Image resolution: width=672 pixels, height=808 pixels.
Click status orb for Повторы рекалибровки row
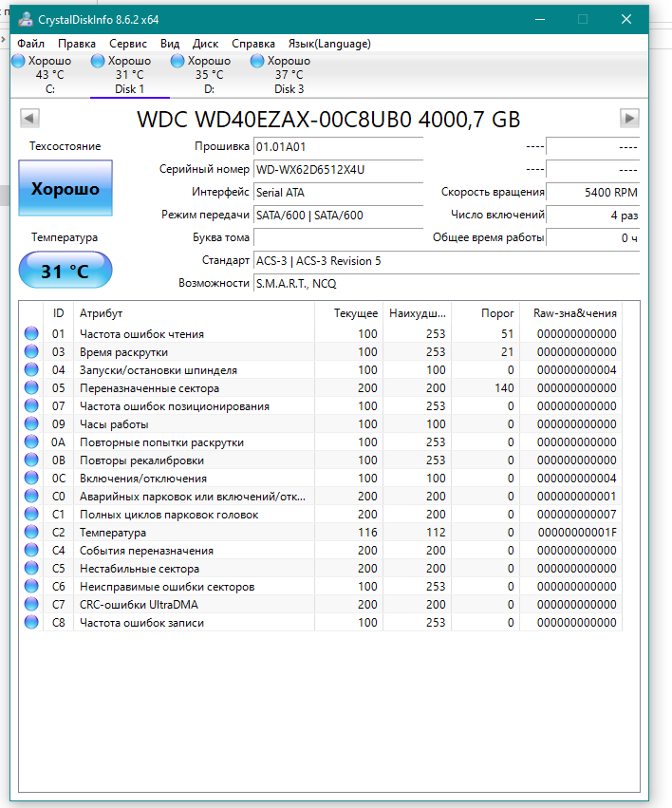(x=31, y=460)
